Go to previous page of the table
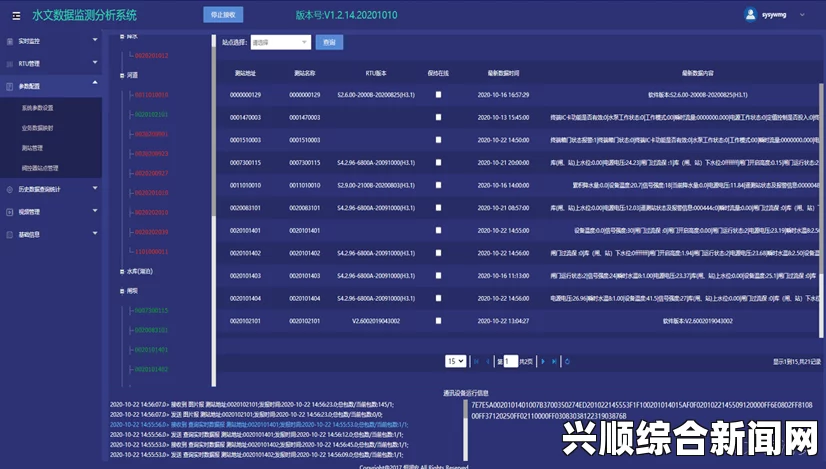826x469 pixels. pos(488,361)
